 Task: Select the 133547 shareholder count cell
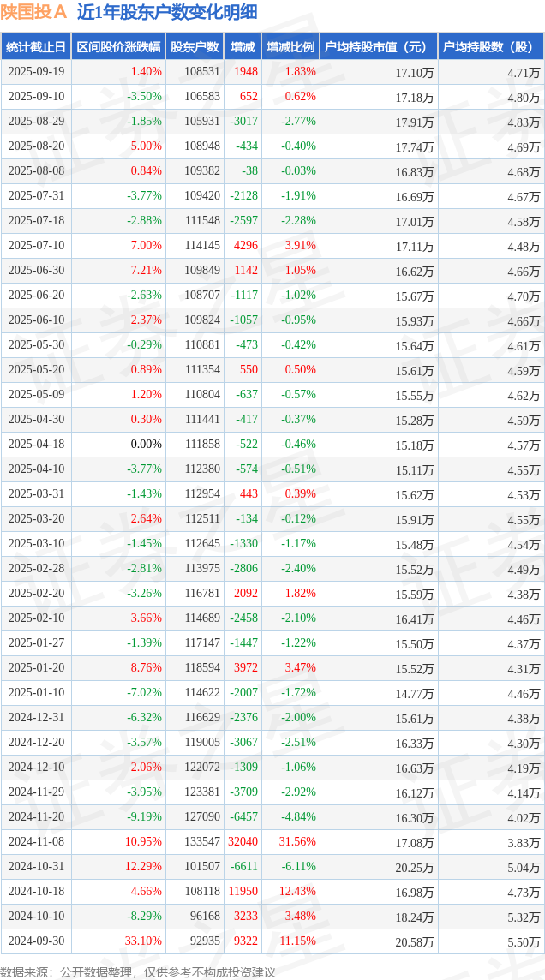[202, 842]
